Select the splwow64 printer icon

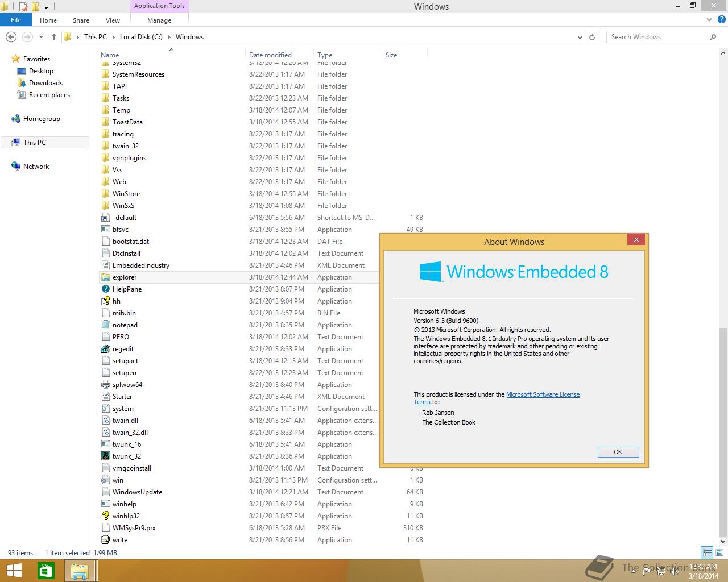coord(105,385)
